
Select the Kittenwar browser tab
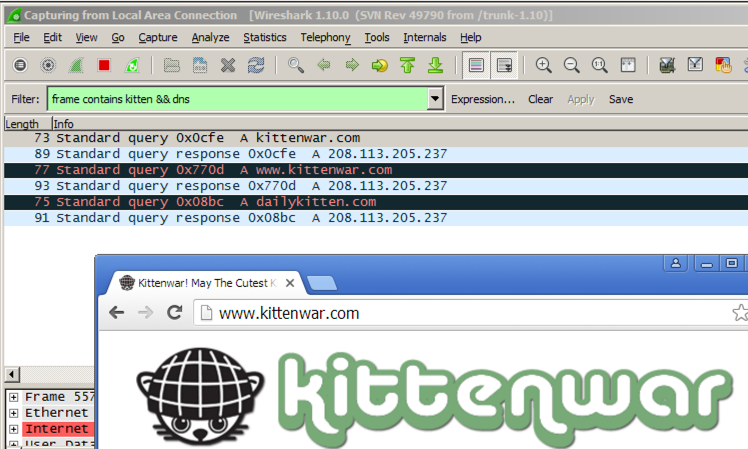[x=205, y=283]
